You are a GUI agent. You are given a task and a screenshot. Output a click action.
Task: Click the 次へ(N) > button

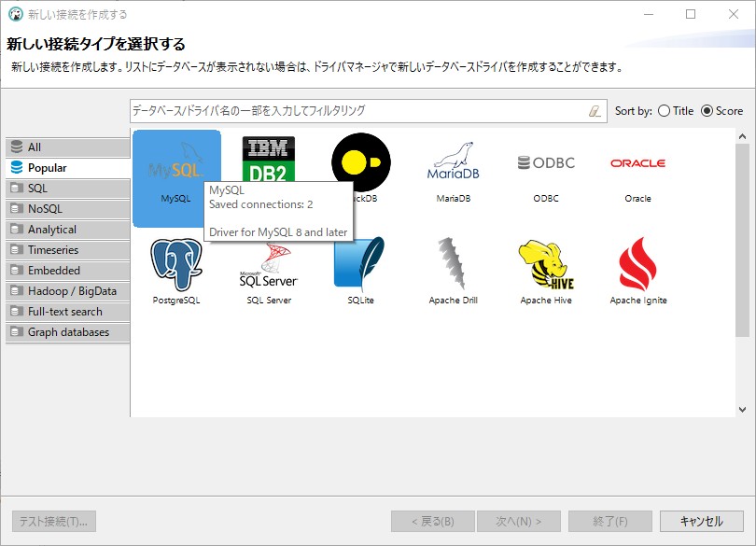click(518, 522)
